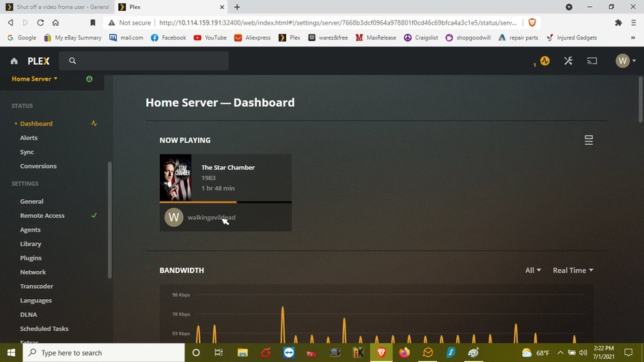Show hidden system tray icons
Viewport: 644px width, 362px height.
(560, 352)
